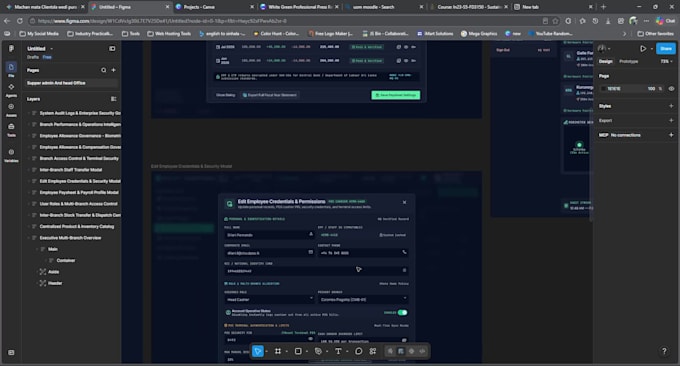Collapse the Main layer
The height and width of the screenshot is (366, 680).
coord(37,249)
